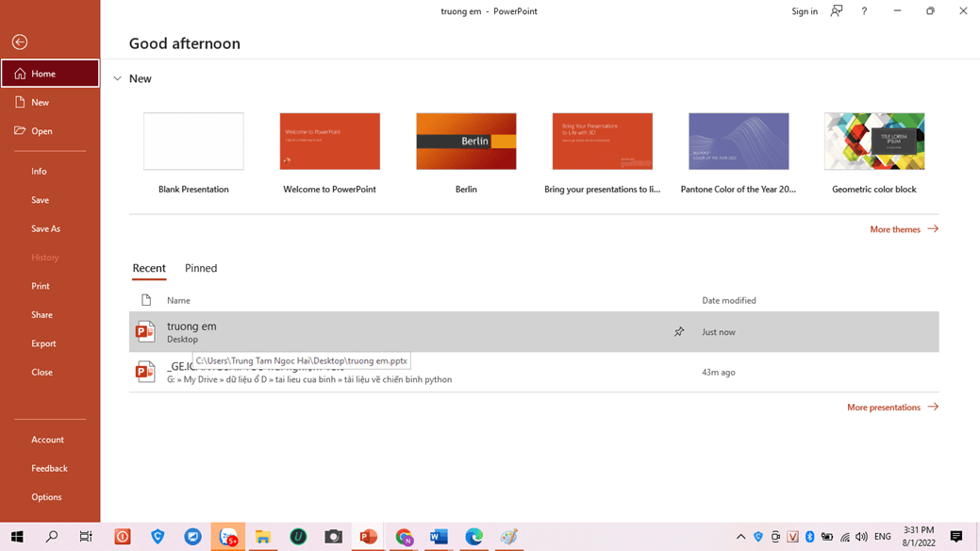980x551 pixels.
Task: Pin the truong em file to list
Action: click(x=678, y=332)
